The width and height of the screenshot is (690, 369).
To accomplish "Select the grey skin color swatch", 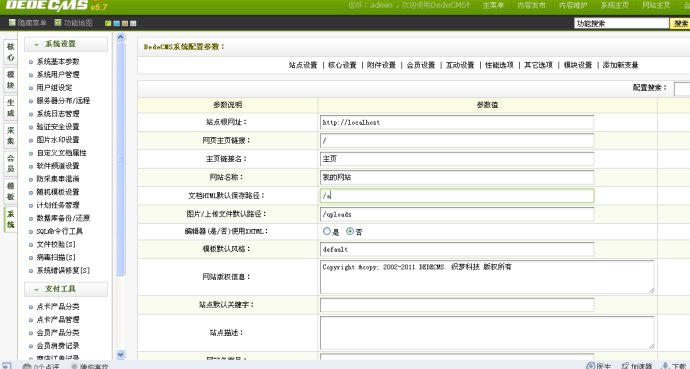I will click(133, 24).
